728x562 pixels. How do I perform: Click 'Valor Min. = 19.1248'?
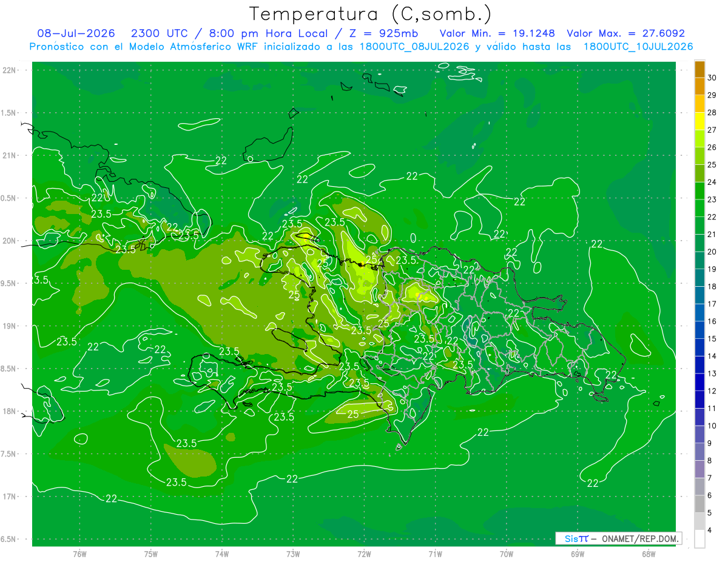pyautogui.click(x=497, y=33)
